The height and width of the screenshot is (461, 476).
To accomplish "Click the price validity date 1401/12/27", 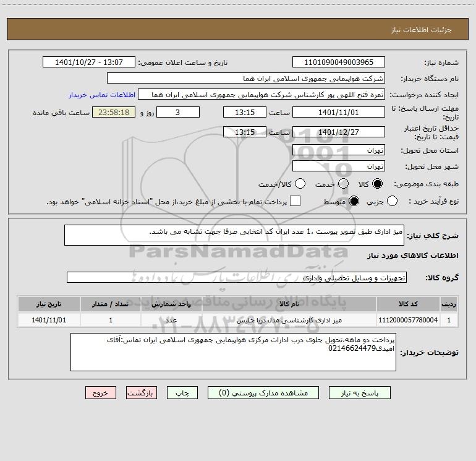I will (339, 132).
